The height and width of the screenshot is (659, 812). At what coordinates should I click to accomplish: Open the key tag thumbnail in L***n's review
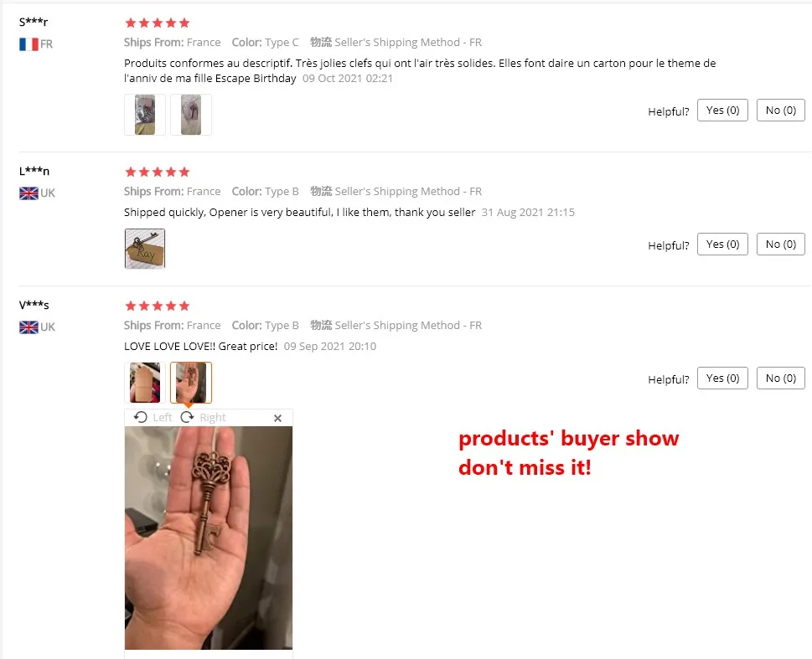(x=145, y=249)
